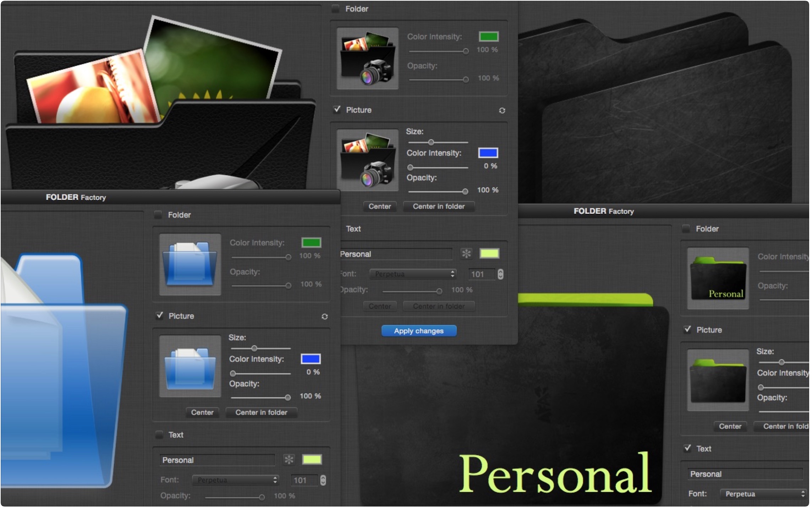Click camera folder thumbnail in top Picture section
Viewport: 812px width, 508px height.
368,161
